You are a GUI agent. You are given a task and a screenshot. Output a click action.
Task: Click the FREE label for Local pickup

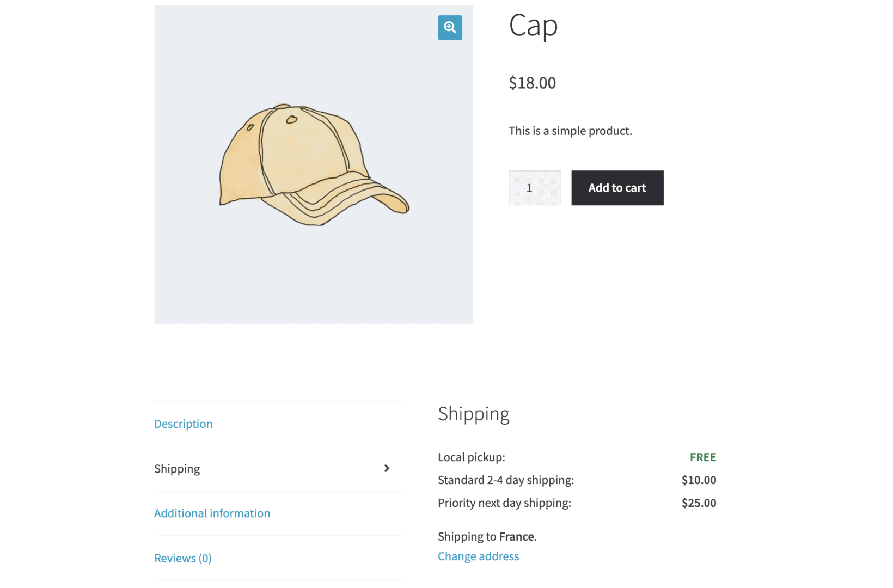coord(702,457)
